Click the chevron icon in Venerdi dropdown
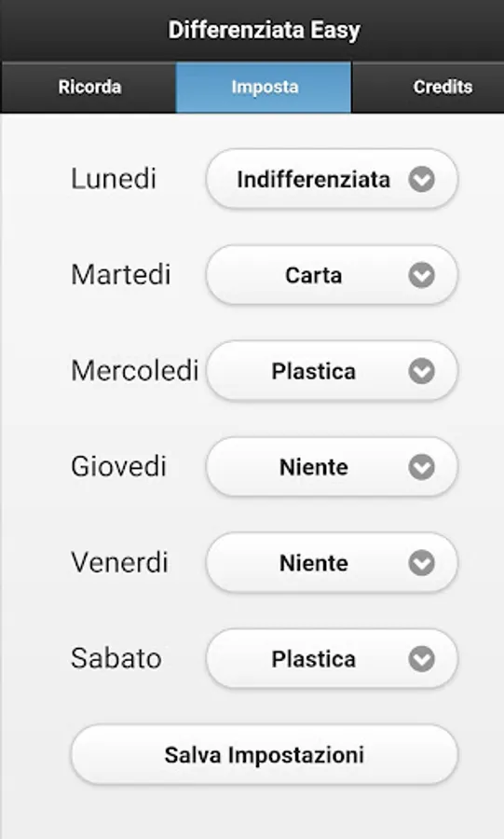Image resolution: width=504 pixels, height=839 pixels. click(x=422, y=563)
